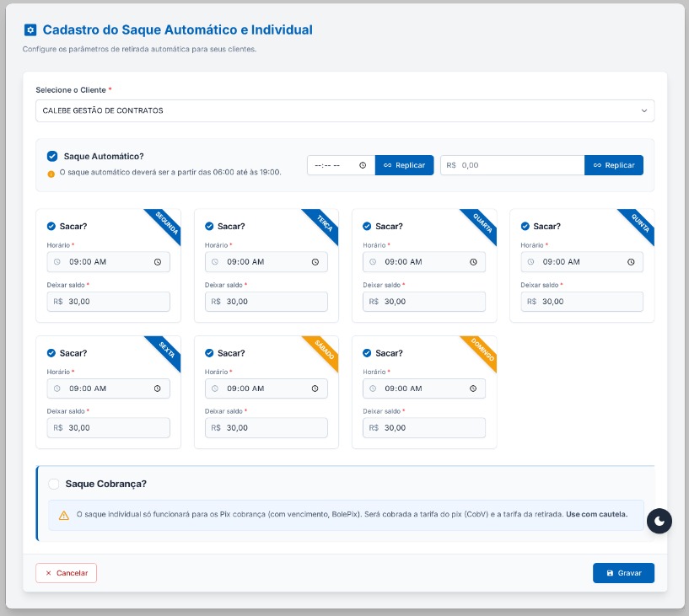Enable the Saque Cobrança option
Screen dimensions: 689x616
coord(54,484)
